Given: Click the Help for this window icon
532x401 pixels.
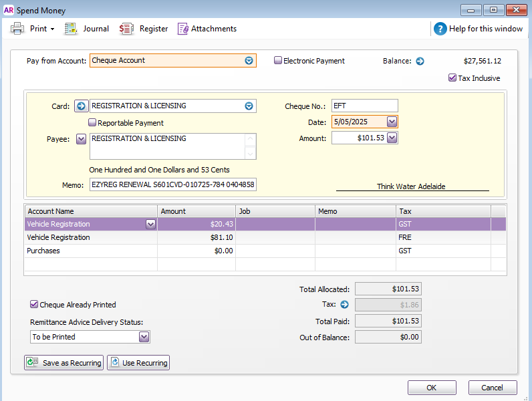Looking at the screenshot, I should pos(440,29).
